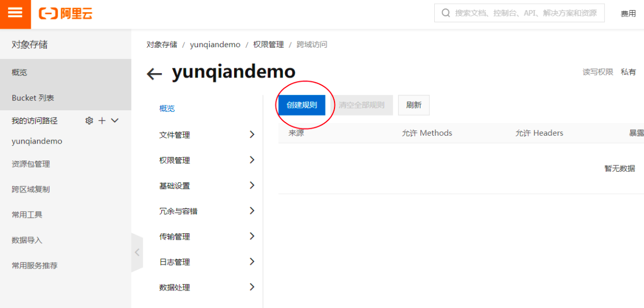The width and height of the screenshot is (644, 308).
Task: Click 允许 Headers column header
Action: [539, 133]
